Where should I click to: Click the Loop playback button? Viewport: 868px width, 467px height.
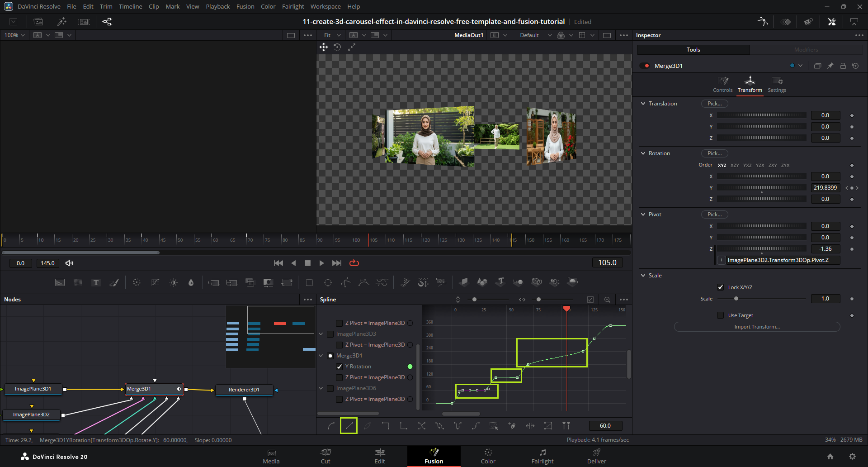354,263
